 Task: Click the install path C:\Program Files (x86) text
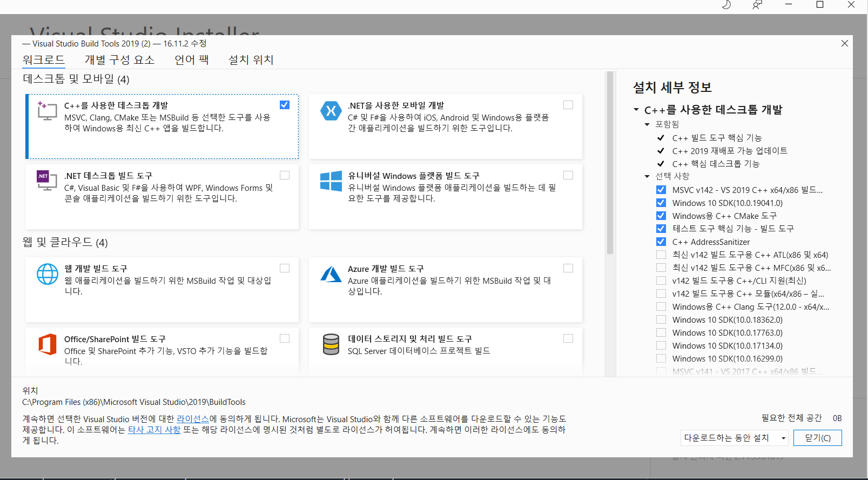tap(134, 402)
